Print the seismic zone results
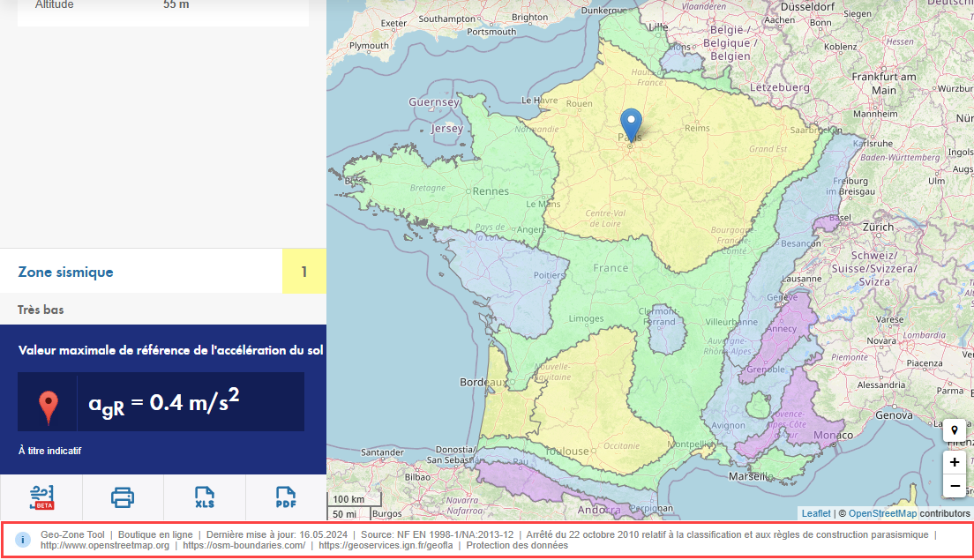This screenshot has width=974, height=560. (123, 497)
